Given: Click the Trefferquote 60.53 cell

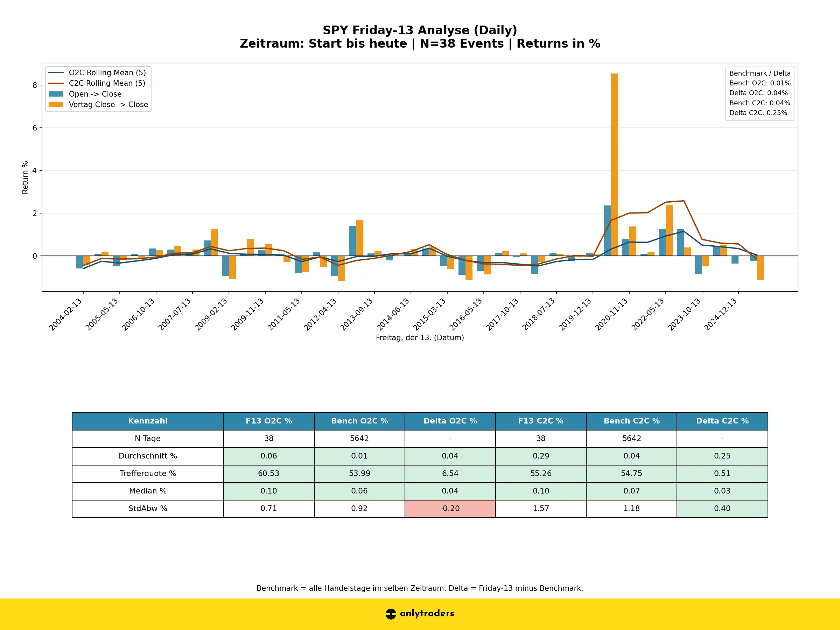Looking at the screenshot, I should [x=268, y=474].
